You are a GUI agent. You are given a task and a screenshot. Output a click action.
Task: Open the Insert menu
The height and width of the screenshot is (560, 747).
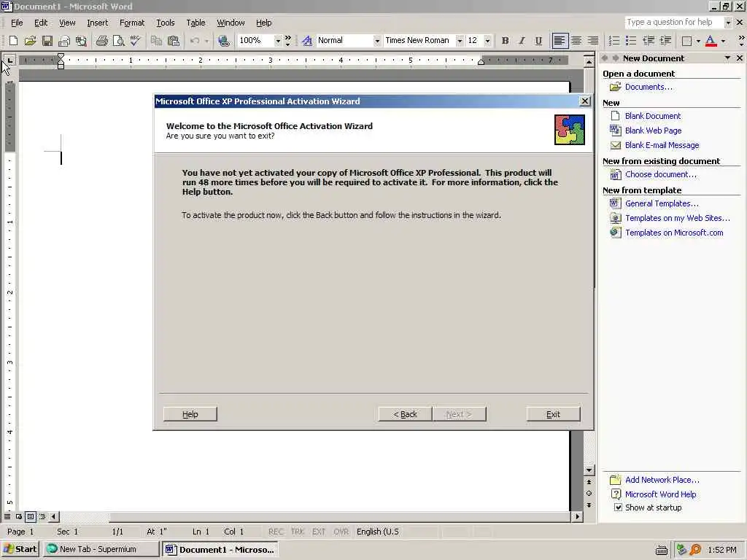97,23
